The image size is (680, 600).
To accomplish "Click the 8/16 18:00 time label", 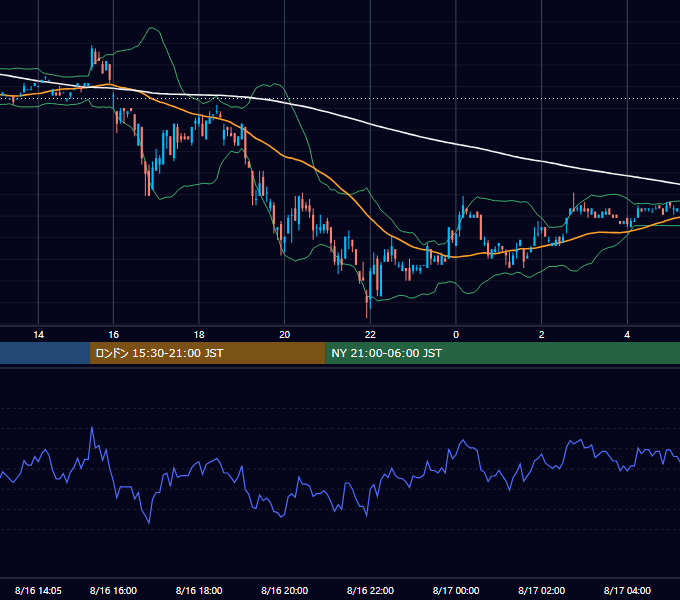I will tap(199, 590).
